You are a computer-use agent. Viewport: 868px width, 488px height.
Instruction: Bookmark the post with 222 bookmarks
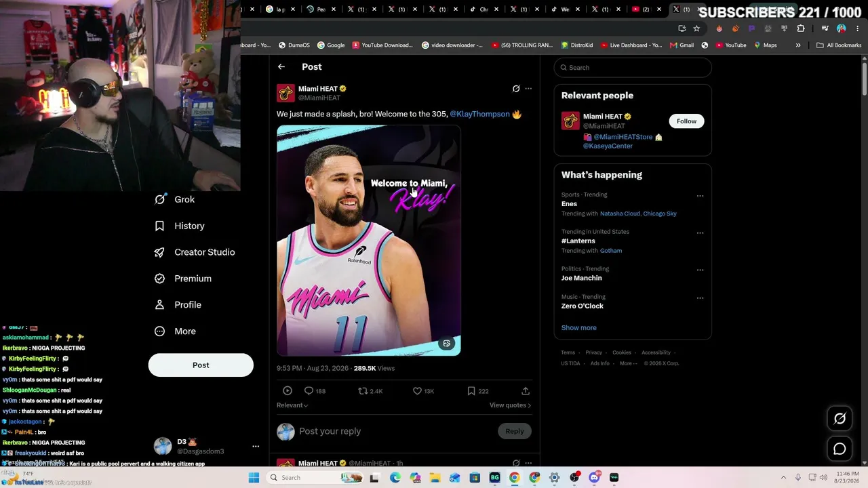(x=477, y=391)
